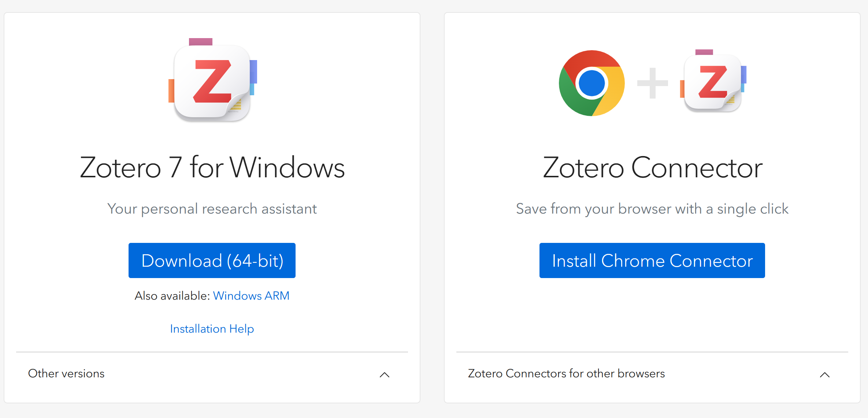
Task: Click the "Other versions" label text
Action: coord(66,373)
